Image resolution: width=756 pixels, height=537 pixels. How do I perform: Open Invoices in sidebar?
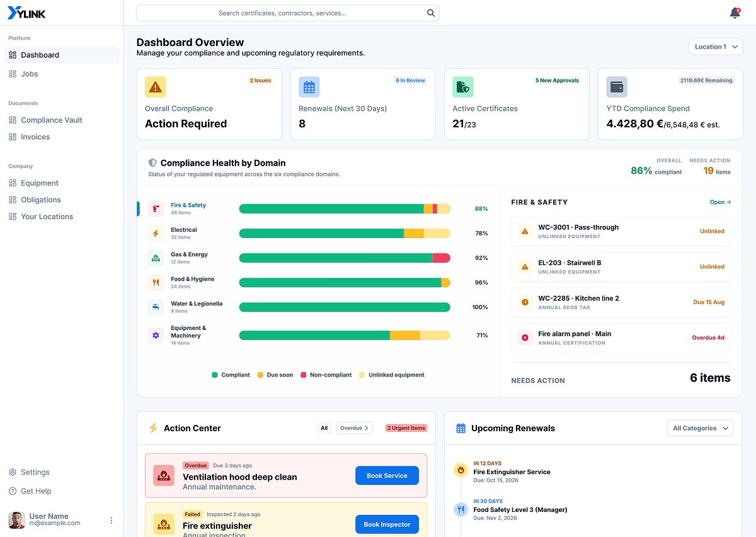62,137
